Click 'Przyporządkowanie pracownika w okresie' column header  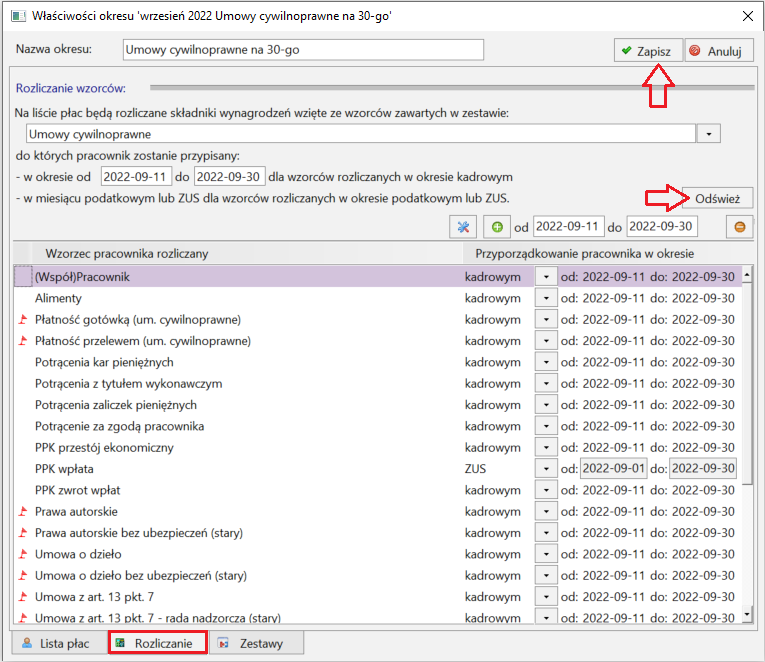[x=607, y=254]
